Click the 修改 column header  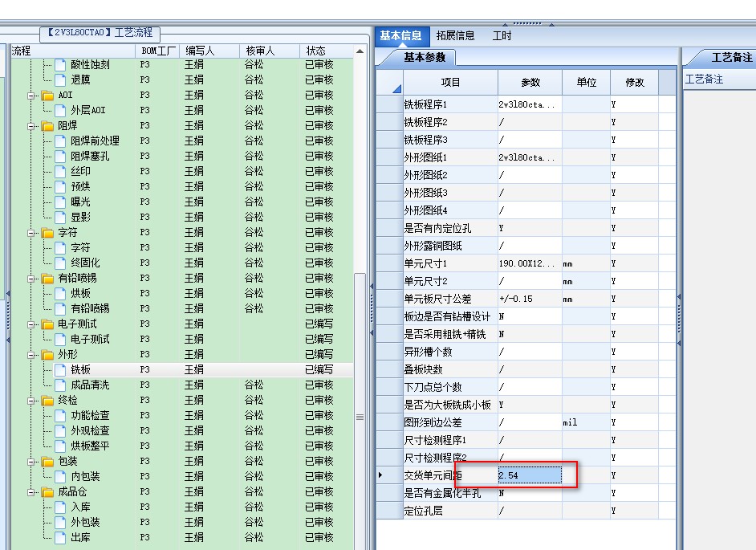635,83
